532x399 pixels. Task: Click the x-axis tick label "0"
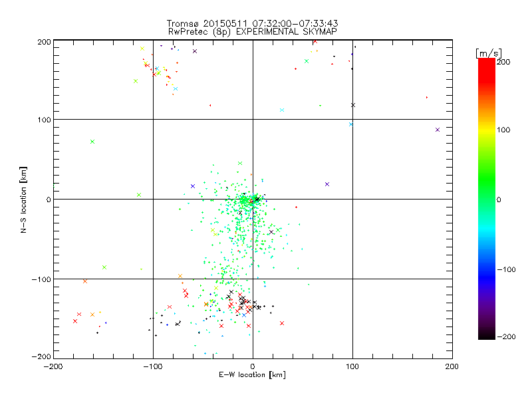point(253,366)
